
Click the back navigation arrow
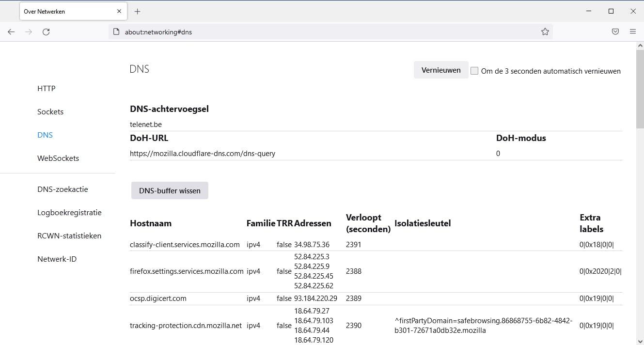11,31
